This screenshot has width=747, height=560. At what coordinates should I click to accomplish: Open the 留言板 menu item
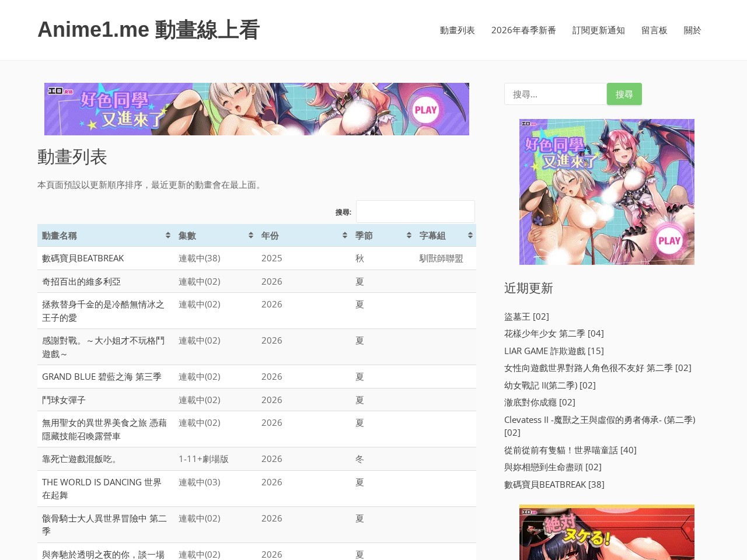654,30
